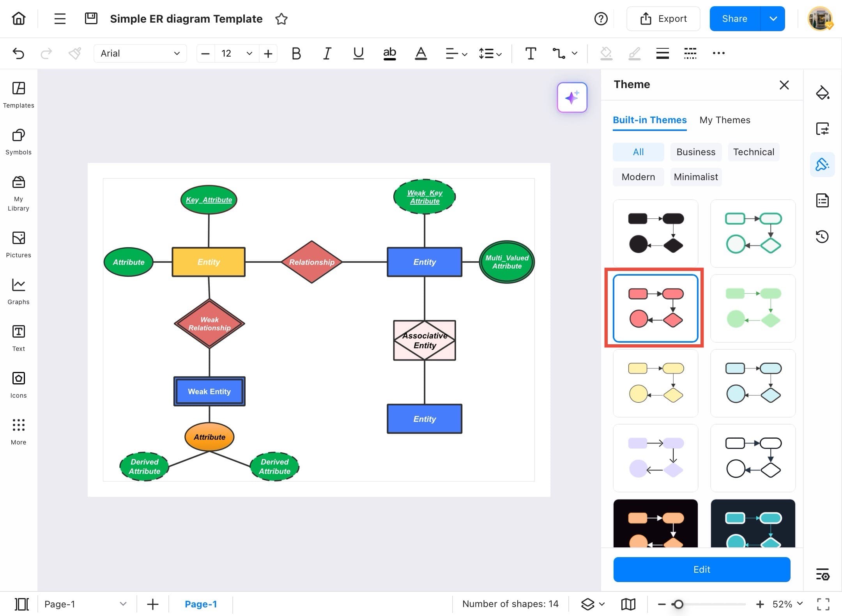This screenshot has width=842, height=616.
Task: Open the Templates panel
Action: tap(18, 95)
